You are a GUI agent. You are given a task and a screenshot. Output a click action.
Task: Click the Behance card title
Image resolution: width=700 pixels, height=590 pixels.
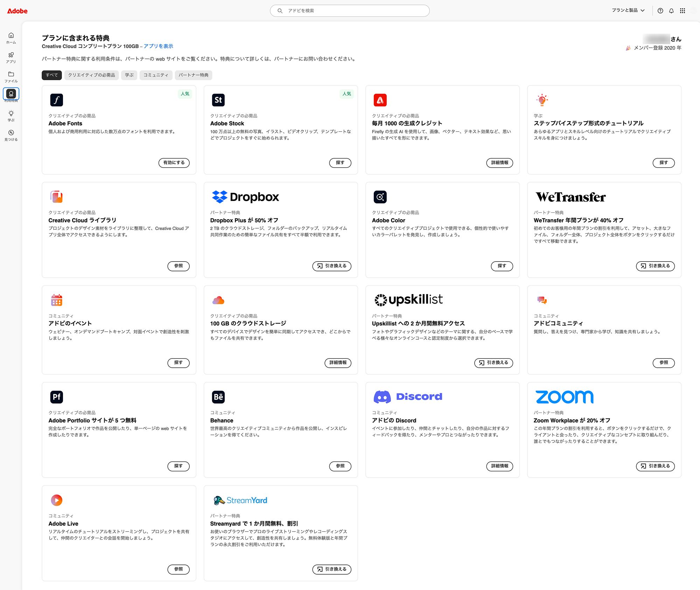[222, 421]
